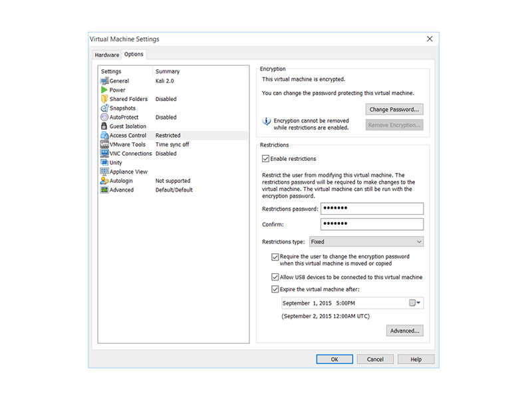Focus the Restrictions password field
Image resolution: width=532 pixels, height=399 pixels.
pos(372,209)
